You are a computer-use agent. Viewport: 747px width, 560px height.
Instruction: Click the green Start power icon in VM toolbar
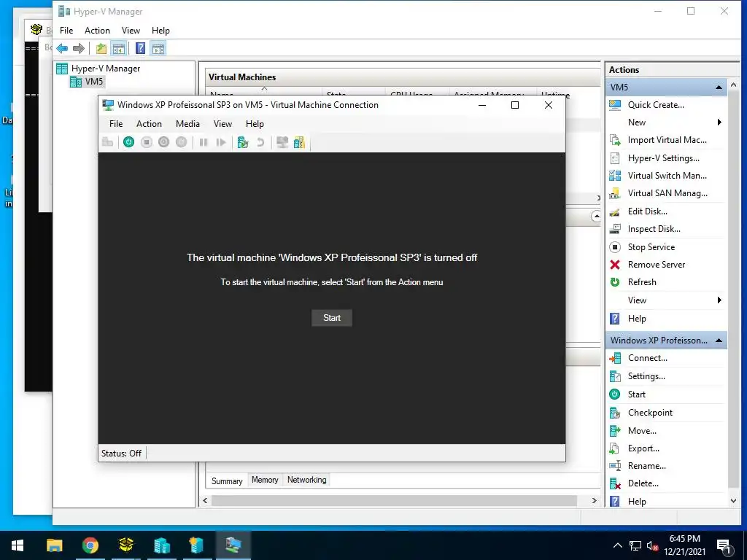(128, 142)
